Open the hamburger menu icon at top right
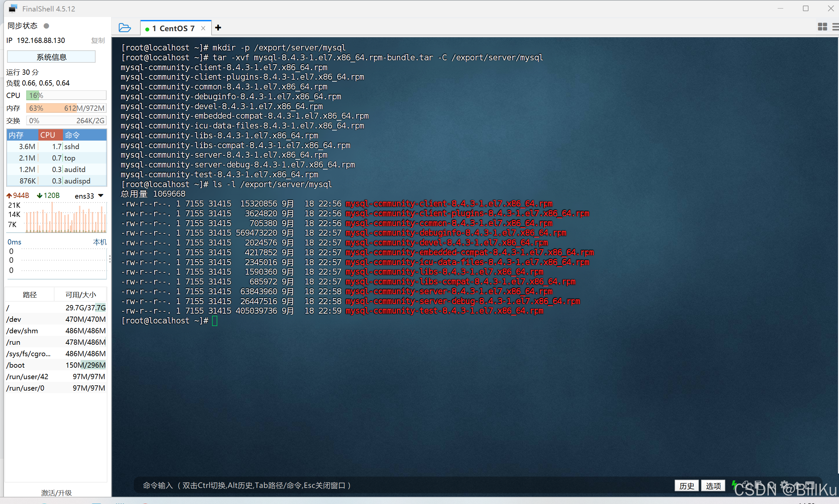Screen dimensions: 839x504 point(835,27)
